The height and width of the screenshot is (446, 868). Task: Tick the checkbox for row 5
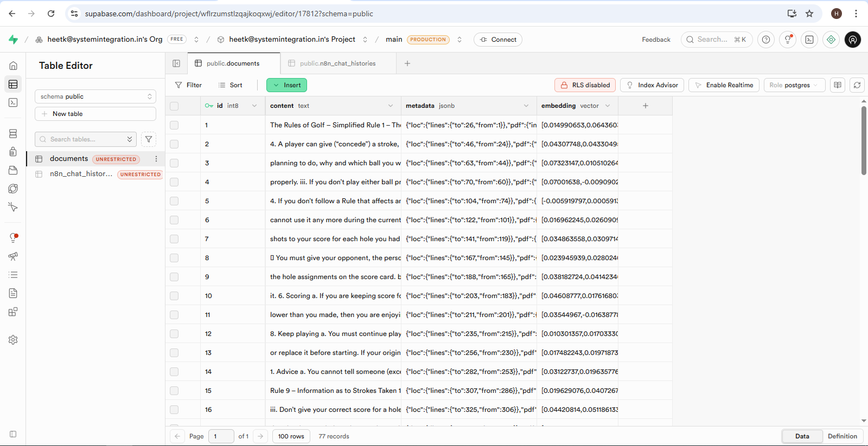tap(174, 201)
